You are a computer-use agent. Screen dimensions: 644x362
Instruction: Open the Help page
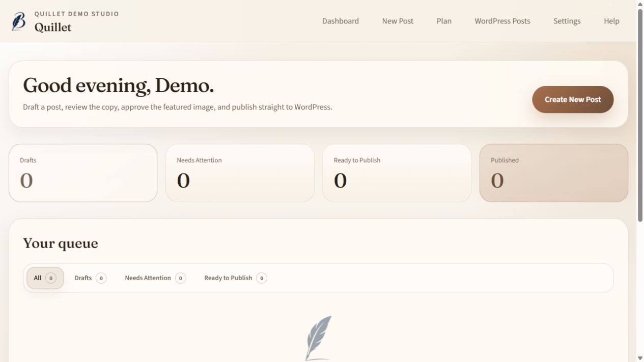pos(611,21)
